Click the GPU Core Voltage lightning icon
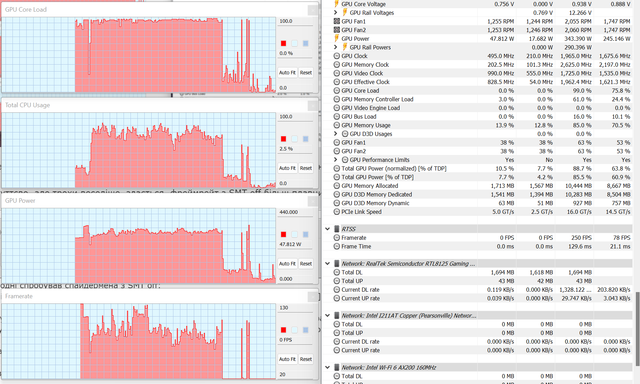The width and height of the screenshot is (640, 384). click(336, 4)
